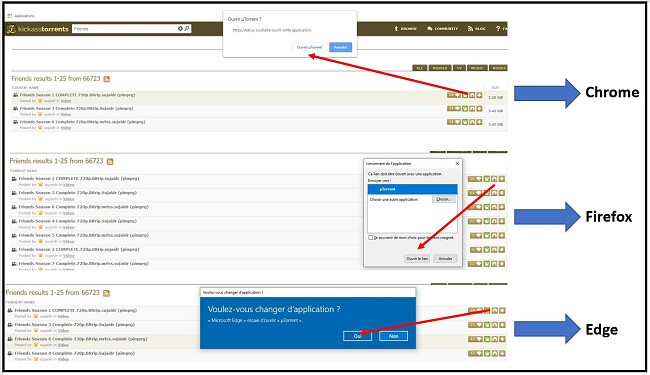This screenshot has width=650, height=375.
Task: Open 'Friends Season 5 Complete' title in Firefox panel
Action: tap(84, 235)
